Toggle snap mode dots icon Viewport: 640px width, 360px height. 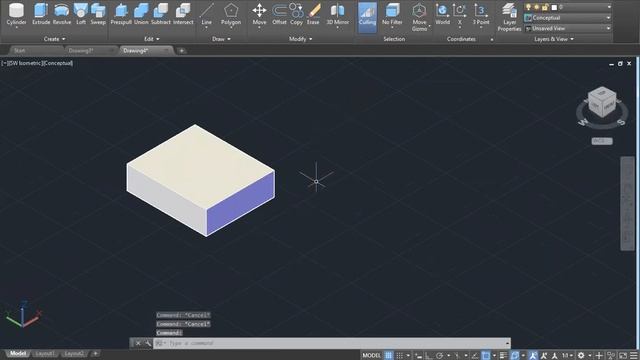click(400, 356)
